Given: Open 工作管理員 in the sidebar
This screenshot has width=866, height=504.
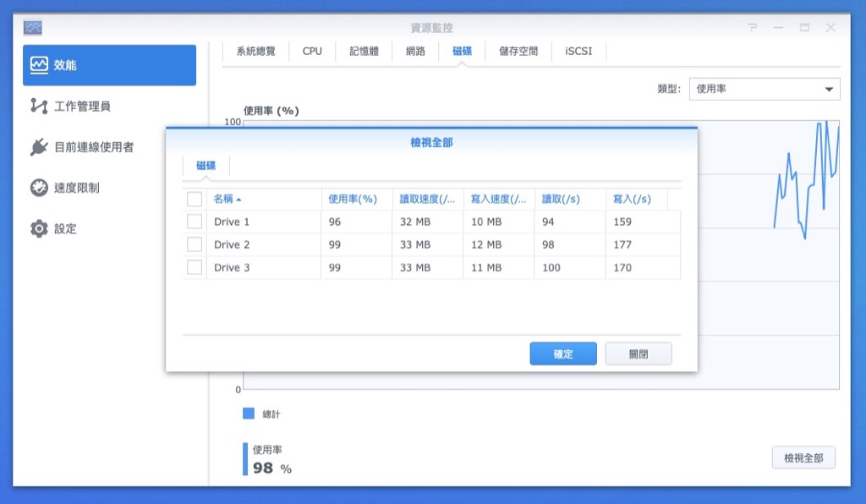Looking at the screenshot, I should [109, 106].
